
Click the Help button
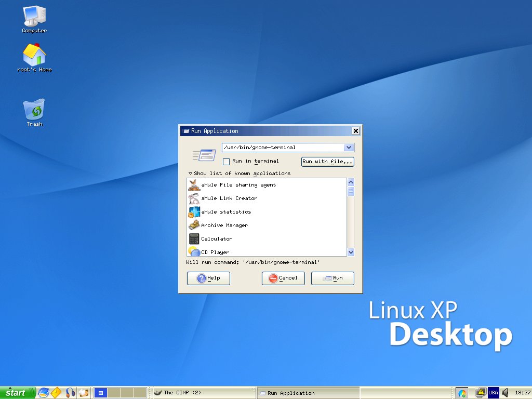[208, 278]
